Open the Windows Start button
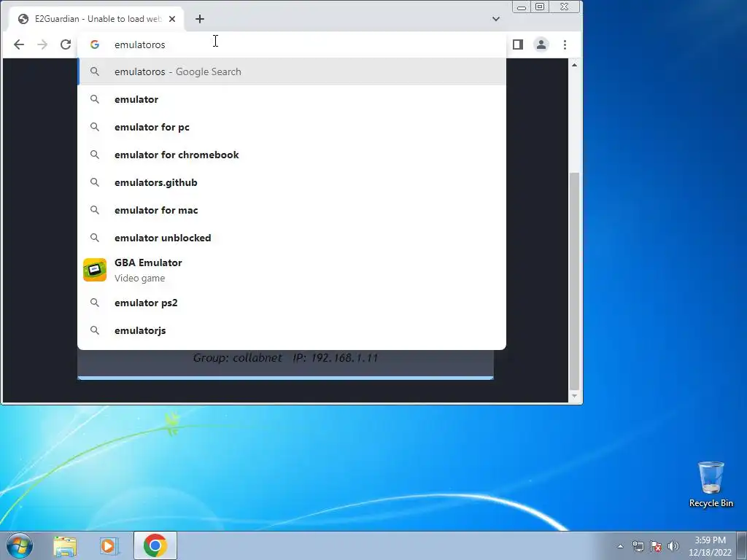747x560 pixels. 20,545
